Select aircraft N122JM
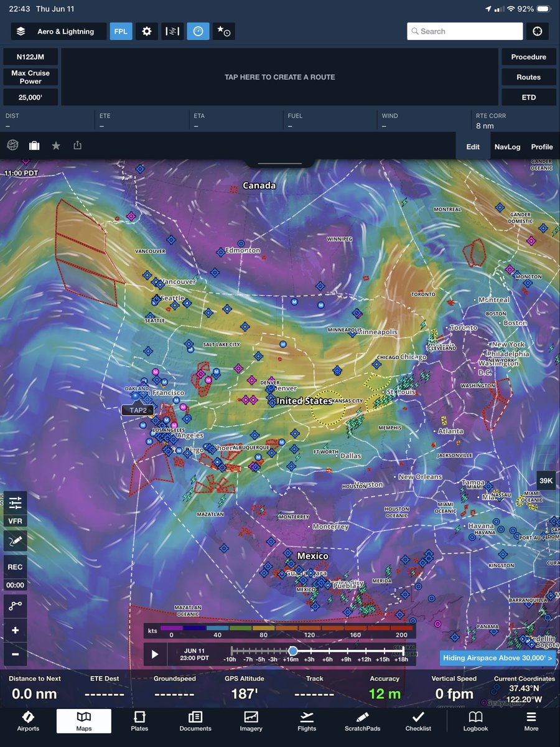Image resolution: width=560 pixels, height=747 pixels. coord(30,57)
